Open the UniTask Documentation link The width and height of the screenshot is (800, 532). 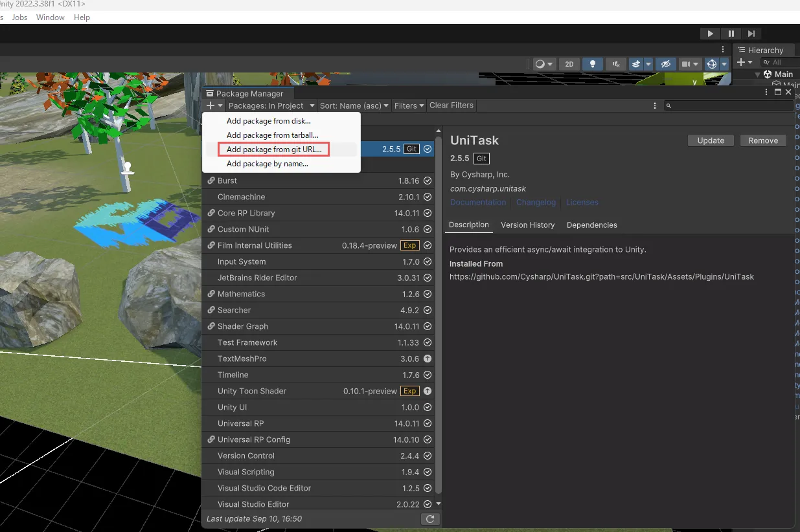pyautogui.click(x=478, y=203)
